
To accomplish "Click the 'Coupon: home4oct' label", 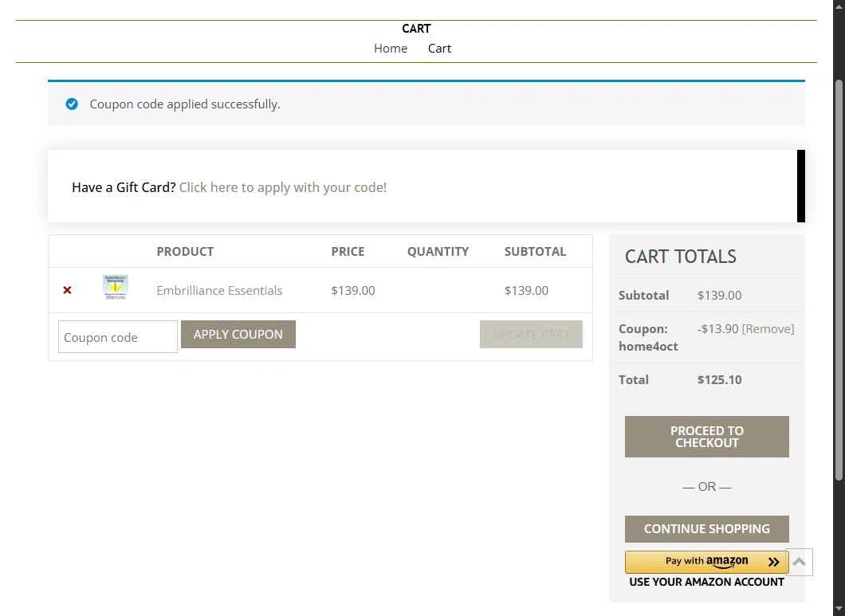I will (648, 337).
